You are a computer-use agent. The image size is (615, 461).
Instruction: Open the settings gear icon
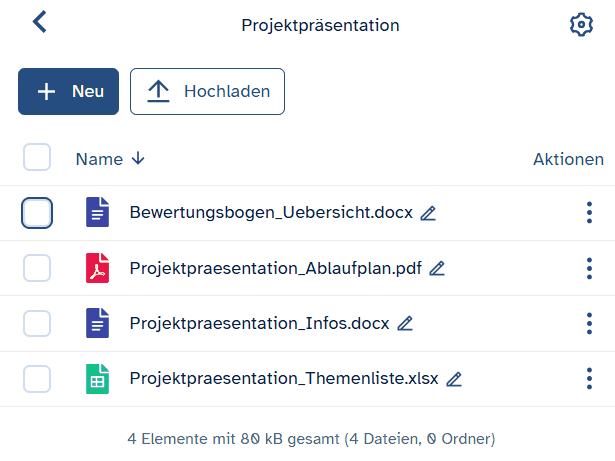581,25
